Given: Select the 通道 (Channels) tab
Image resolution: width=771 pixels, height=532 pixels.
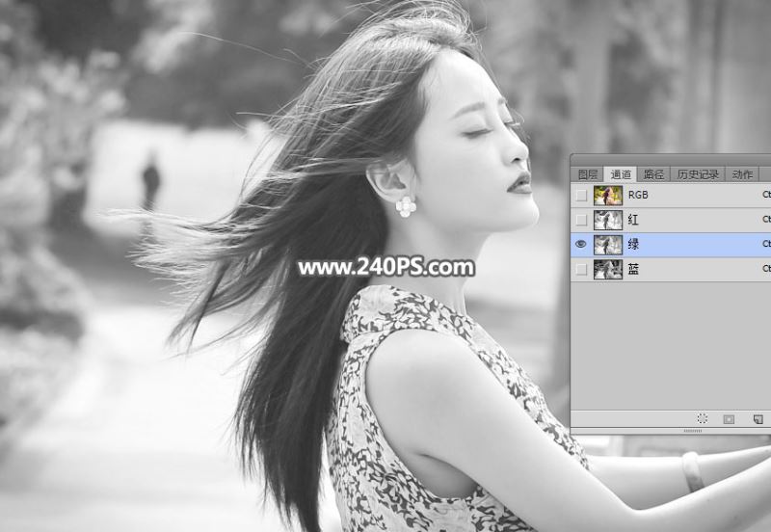Looking at the screenshot, I should [621, 174].
